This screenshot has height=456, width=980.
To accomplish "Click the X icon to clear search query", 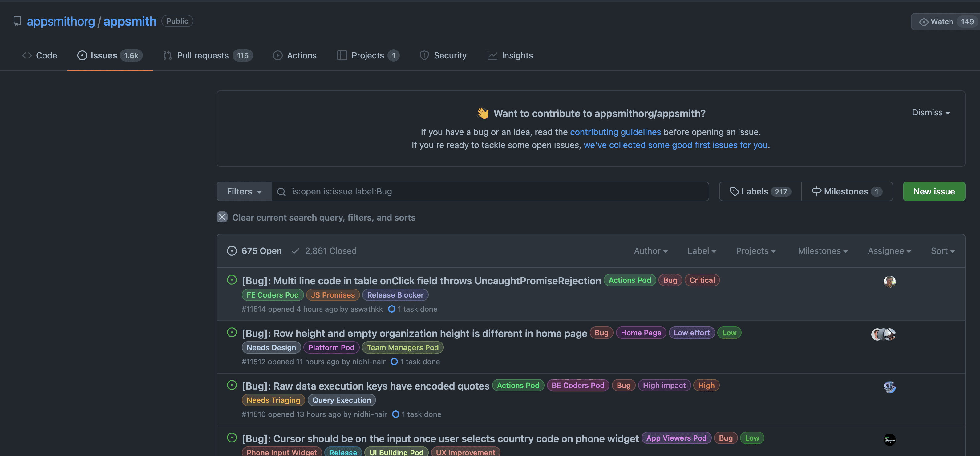I will click(x=222, y=217).
